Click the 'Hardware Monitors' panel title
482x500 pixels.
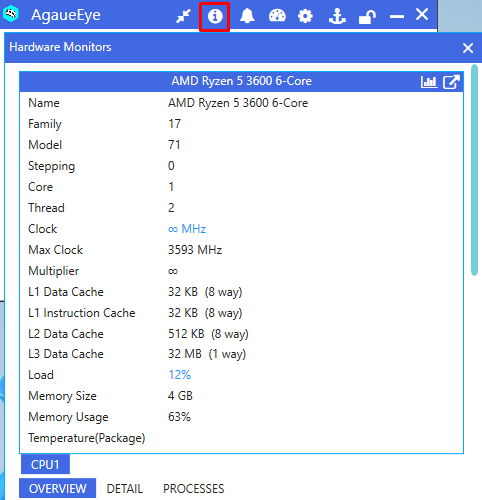(x=60, y=47)
